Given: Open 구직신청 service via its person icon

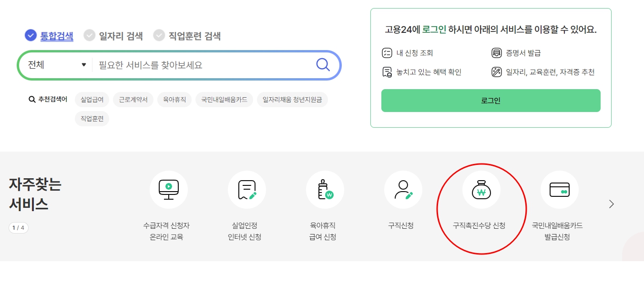Looking at the screenshot, I should click(403, 189).
